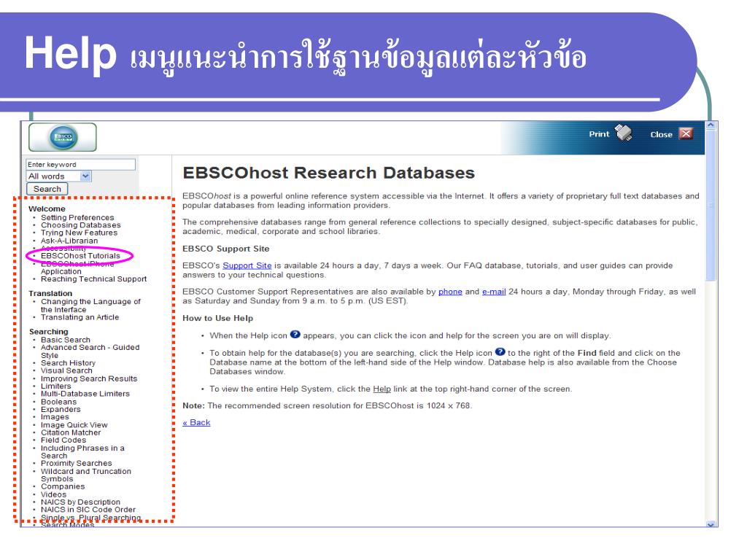
Task: Open Choosing Databases help topic
Action: (80, 225)
